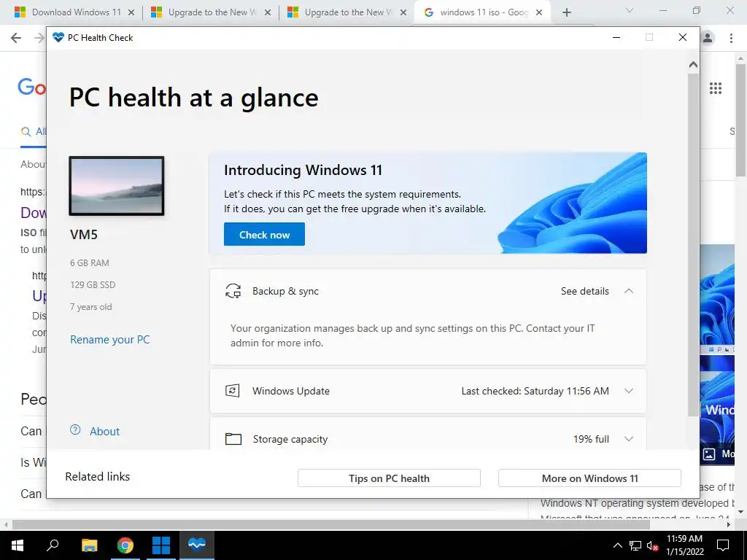Expand the Windows Update section chevron
Screen dimensions: 747x560
click(x=629, y=391)
